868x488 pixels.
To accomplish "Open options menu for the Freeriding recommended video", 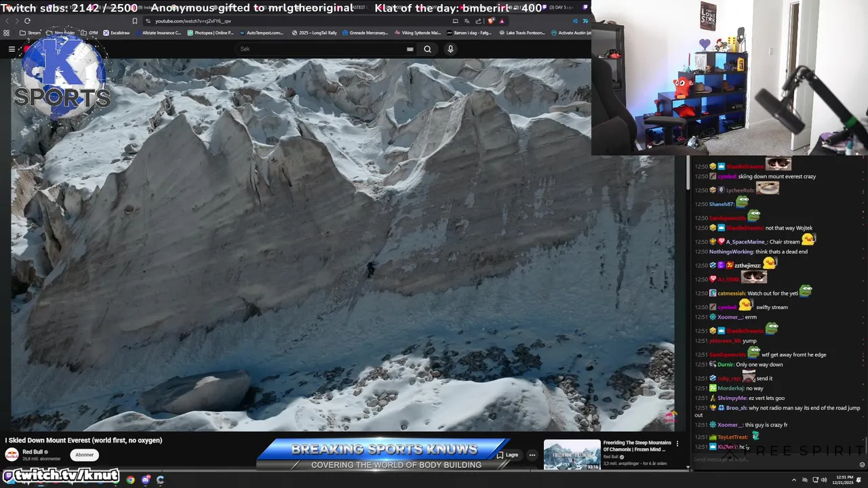I will pyautogui.click(x=677, y=444).
